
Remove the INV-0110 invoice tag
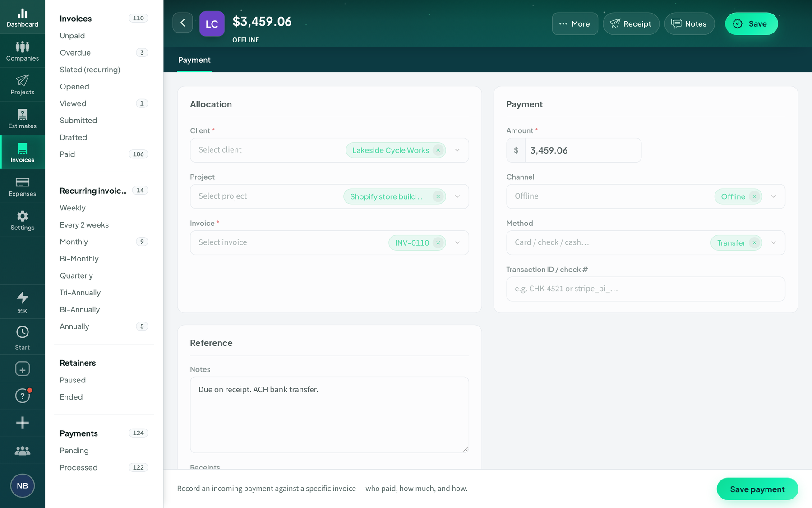tap(438, 242)
